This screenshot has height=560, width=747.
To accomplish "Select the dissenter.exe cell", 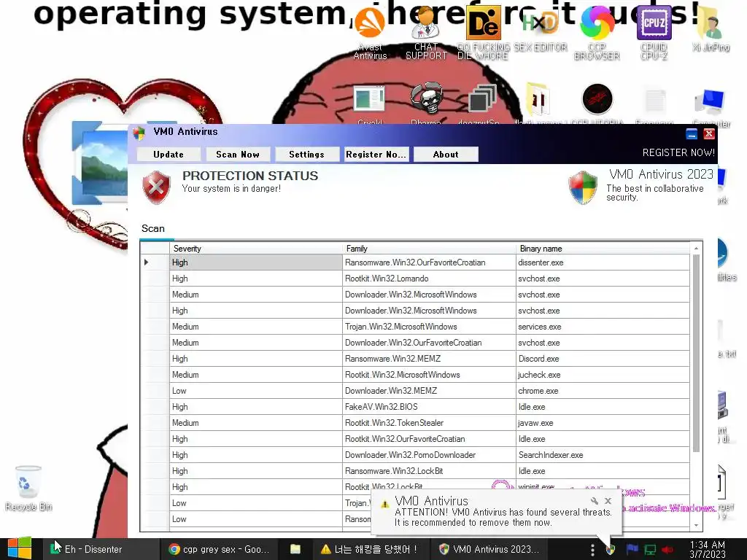I will pyautogui.click(x=603, y=262).
